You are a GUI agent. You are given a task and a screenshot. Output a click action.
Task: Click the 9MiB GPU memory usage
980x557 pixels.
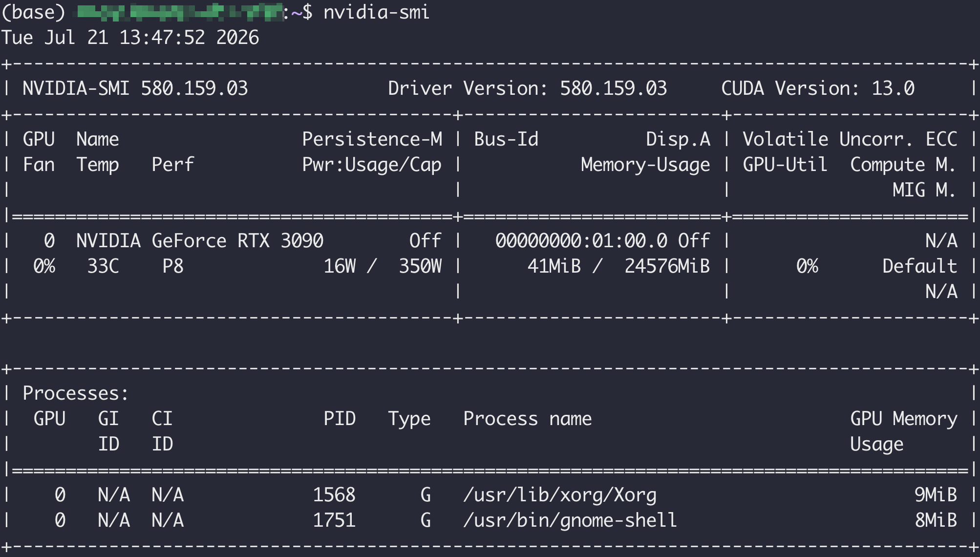[936, 495]
